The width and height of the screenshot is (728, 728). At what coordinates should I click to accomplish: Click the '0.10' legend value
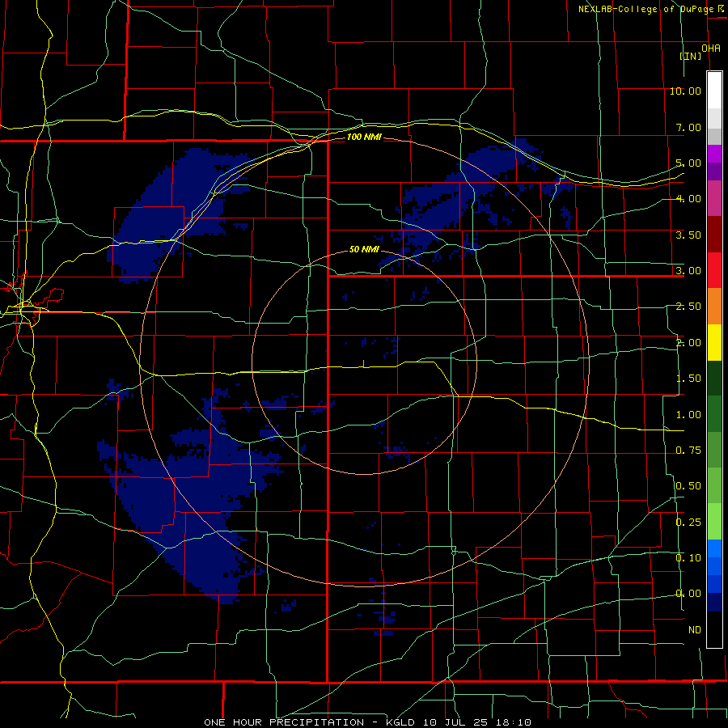pyautogui.click(x=688, y=558)
